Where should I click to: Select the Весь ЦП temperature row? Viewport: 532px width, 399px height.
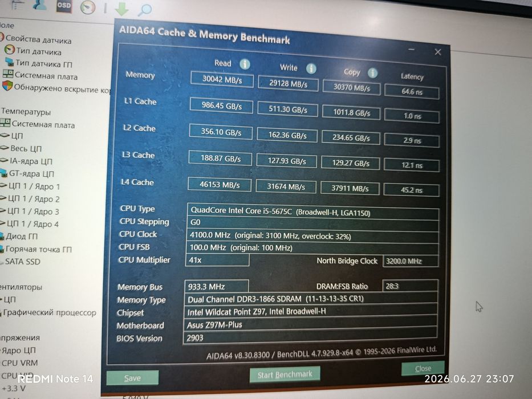pyautogui.click(x=26, y=149)
